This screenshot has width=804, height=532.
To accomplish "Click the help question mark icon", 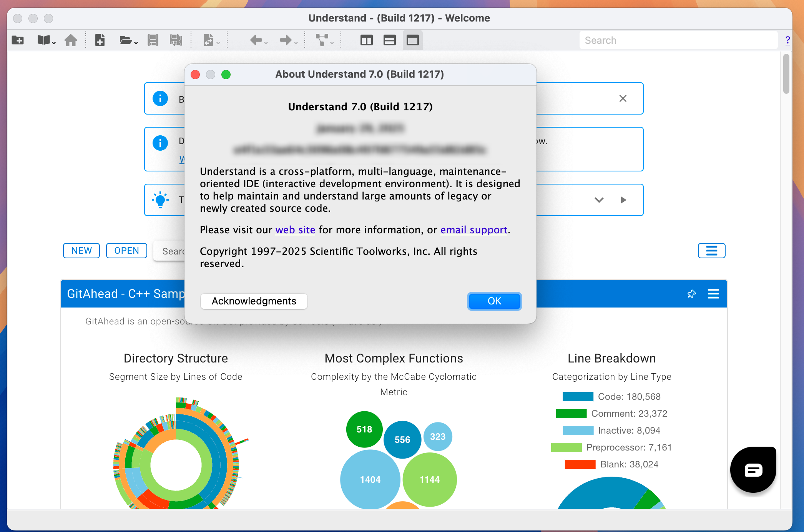I will click(x=787, y=40).
